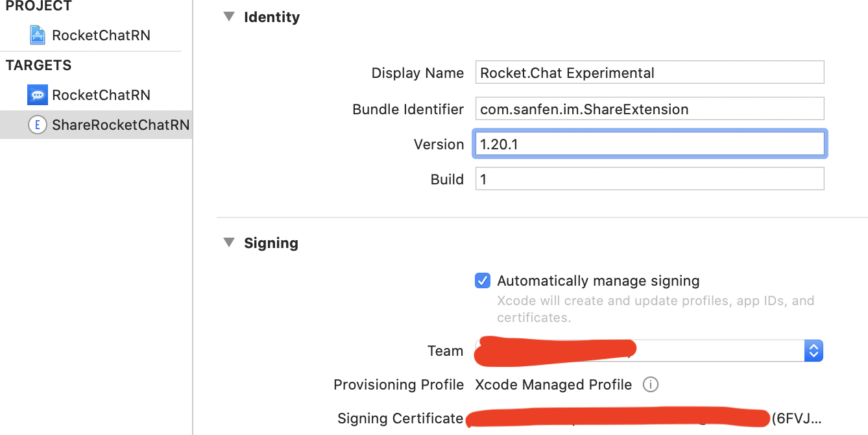Select the ShareRocketChatRN target
Screen dimensions: 868x435
click(x=96, y=125)
